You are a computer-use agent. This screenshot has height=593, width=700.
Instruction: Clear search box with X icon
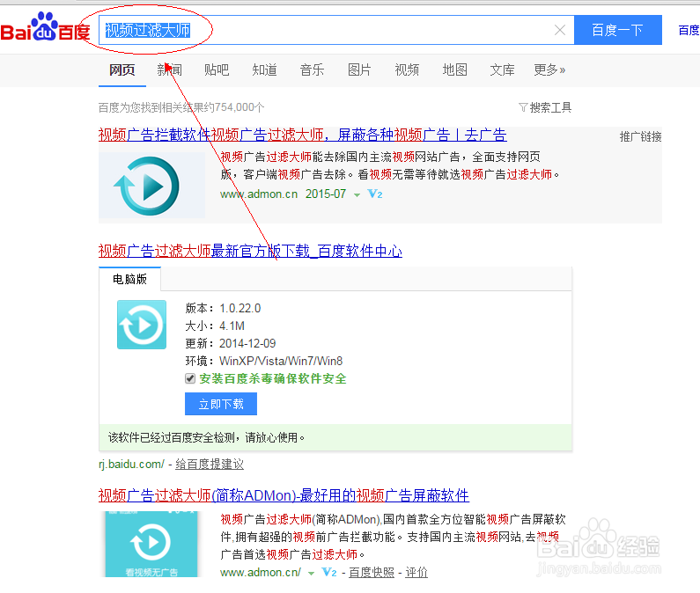pyautogui.click(x=560, y=30)
